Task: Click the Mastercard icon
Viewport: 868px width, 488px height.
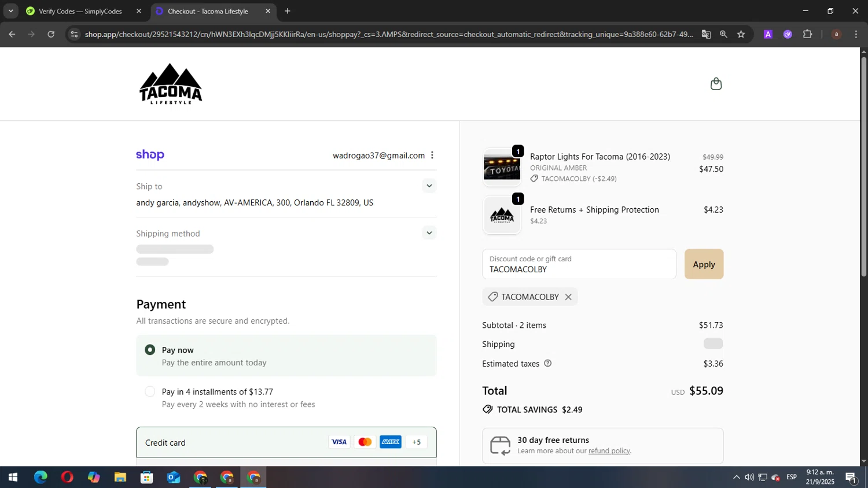Action: (365, 442)
